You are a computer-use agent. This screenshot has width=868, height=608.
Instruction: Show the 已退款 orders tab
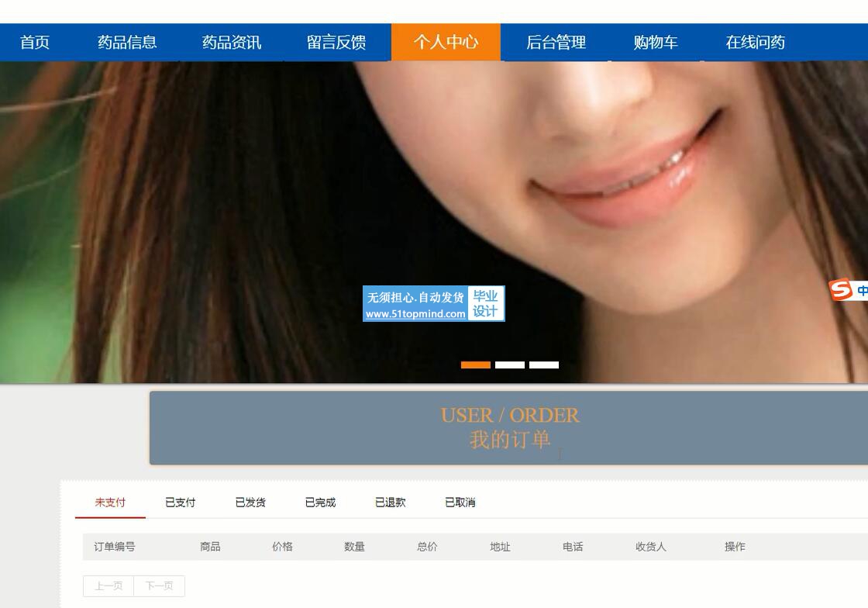point(391,503)
